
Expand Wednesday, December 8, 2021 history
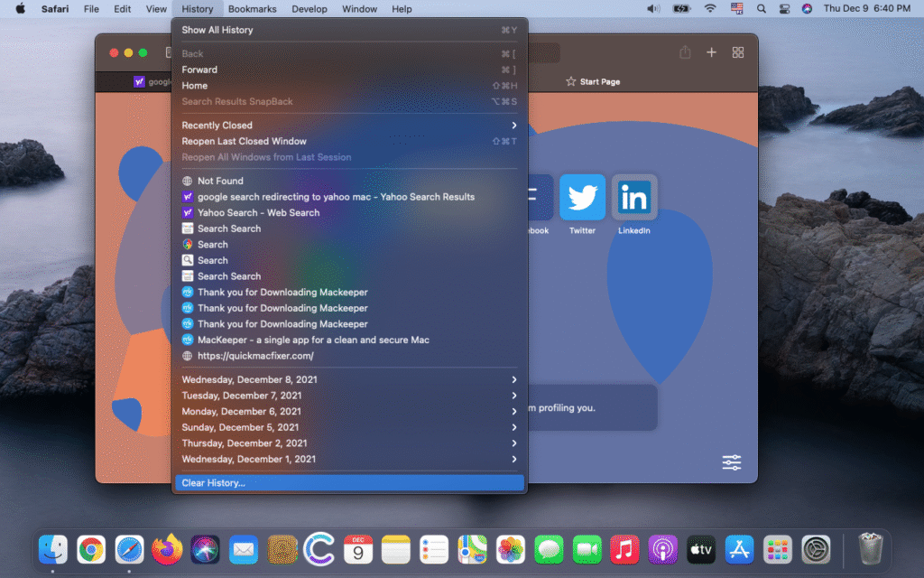pyautogui.click(x=348, y=379)
